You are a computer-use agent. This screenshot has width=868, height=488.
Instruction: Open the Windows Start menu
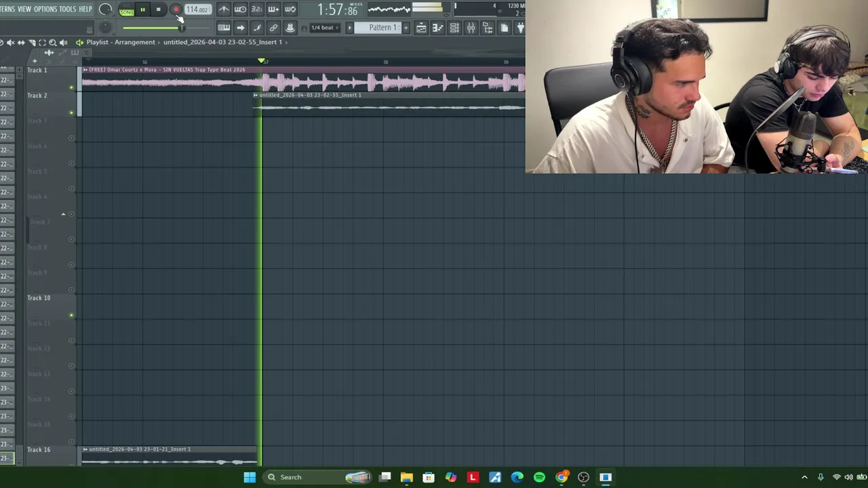[x=250, y=477]
